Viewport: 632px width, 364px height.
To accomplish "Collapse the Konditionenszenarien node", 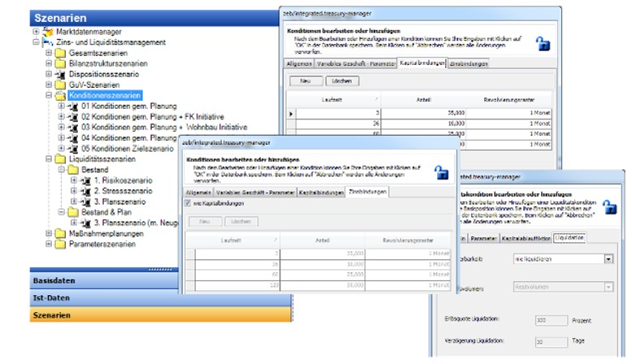I will [49, 96].
